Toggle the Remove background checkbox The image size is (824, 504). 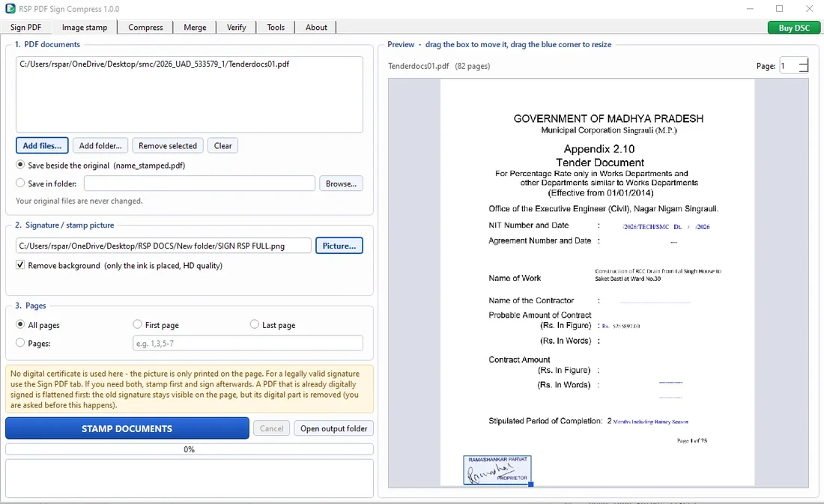tap(20, 265)
